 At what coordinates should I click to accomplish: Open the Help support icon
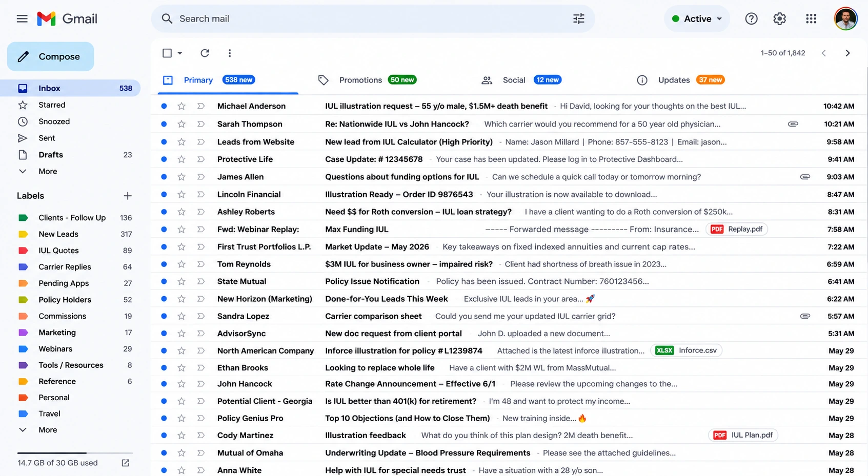751,19
